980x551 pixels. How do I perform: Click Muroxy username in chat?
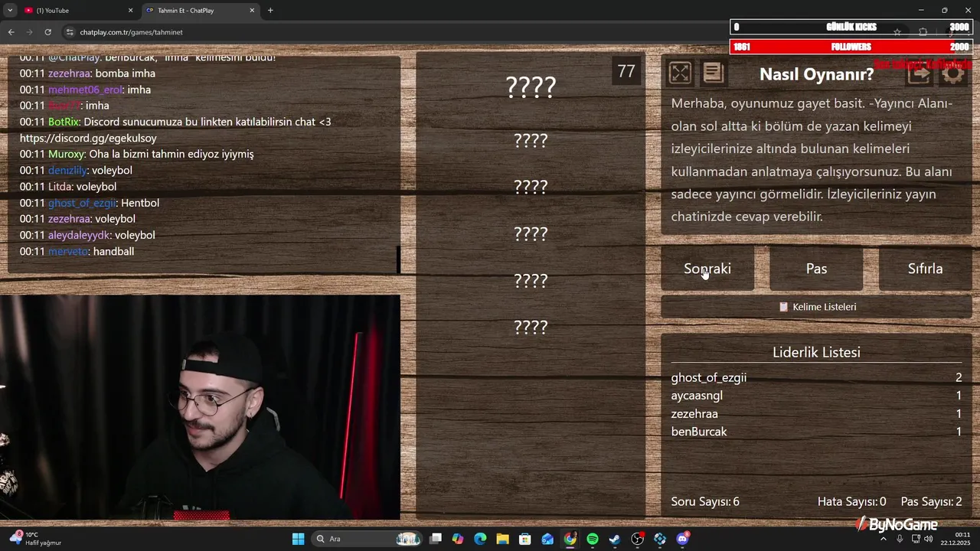[x=67, y=154]
